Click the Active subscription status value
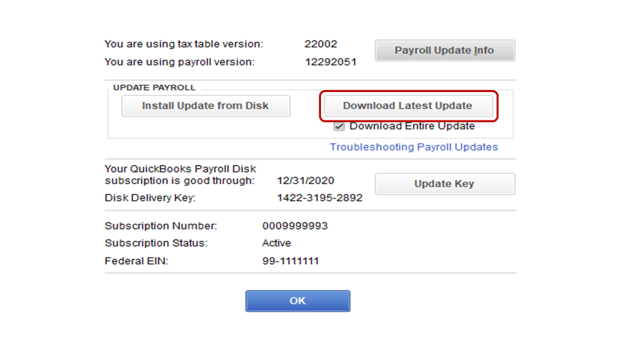 276,243
